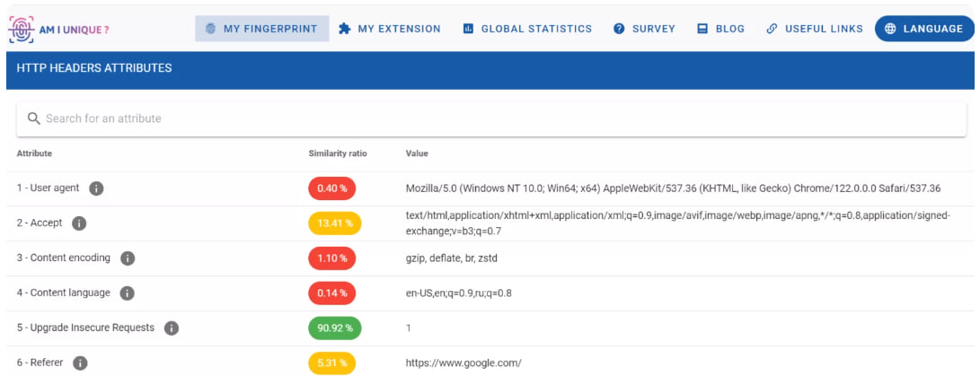
Task: Open the Referer attribute info icon
Action: (80, 363)
